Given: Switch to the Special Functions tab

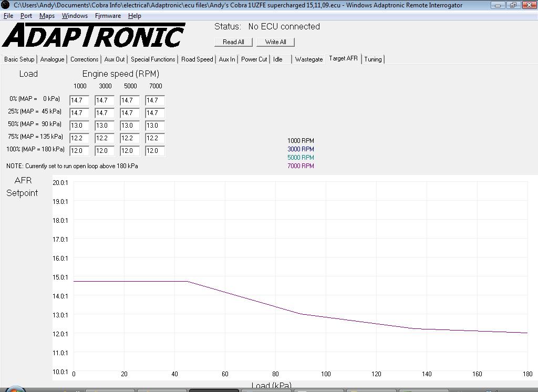Looking at the screenshot, I should coord(153,59).
